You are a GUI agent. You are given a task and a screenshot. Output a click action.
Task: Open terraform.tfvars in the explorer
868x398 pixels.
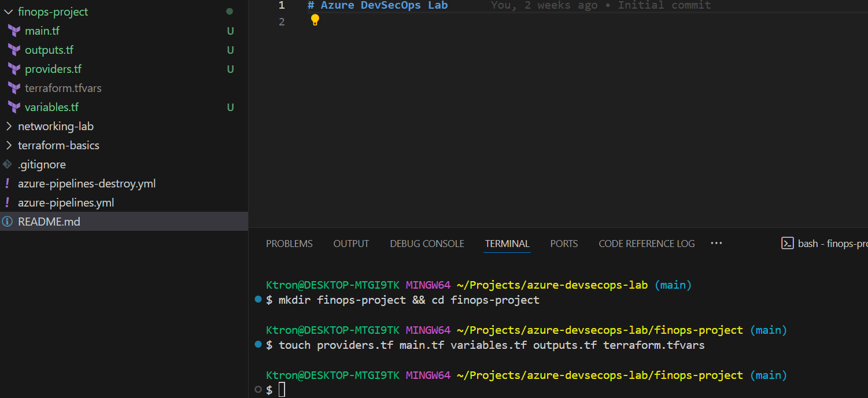(63, 89)
